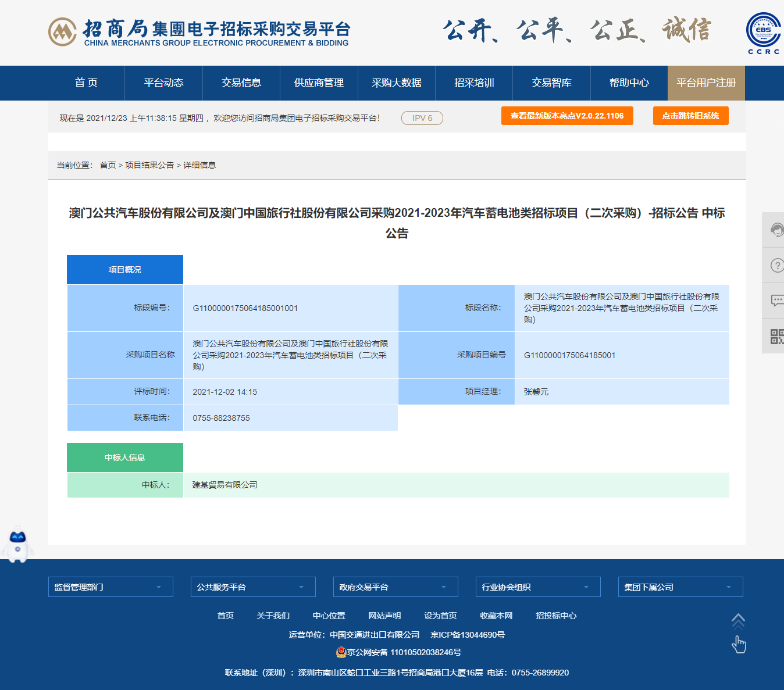Click 项目结果公告 breadcrumb link

[149, 165]
